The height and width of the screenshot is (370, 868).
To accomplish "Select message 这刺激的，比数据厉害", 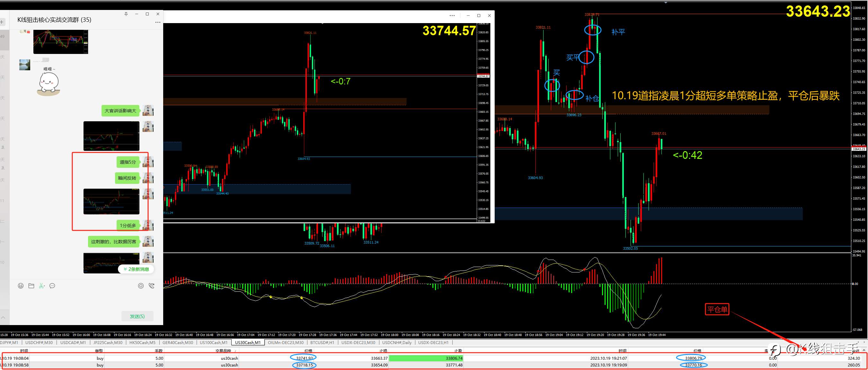I will (113, 242).
